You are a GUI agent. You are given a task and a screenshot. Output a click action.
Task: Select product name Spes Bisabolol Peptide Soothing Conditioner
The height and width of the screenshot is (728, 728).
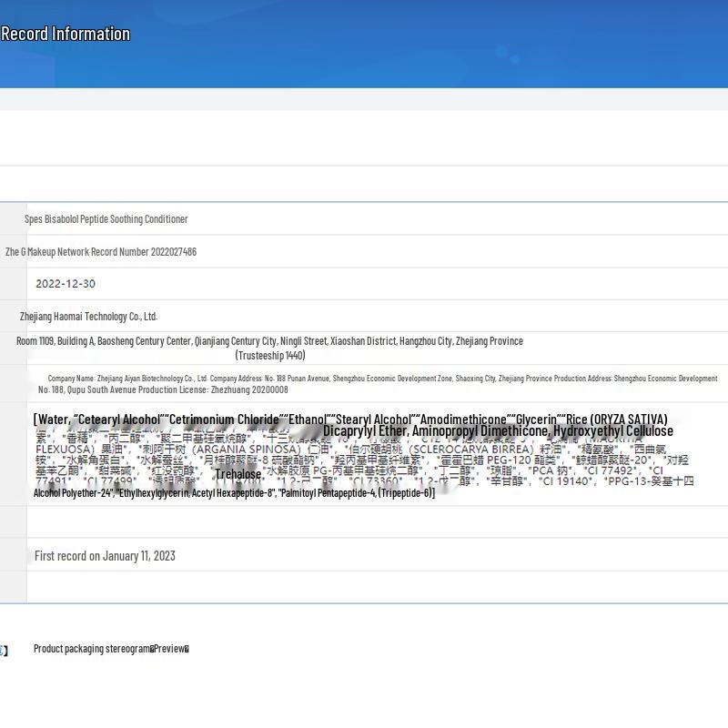click(x=106, y=219)
